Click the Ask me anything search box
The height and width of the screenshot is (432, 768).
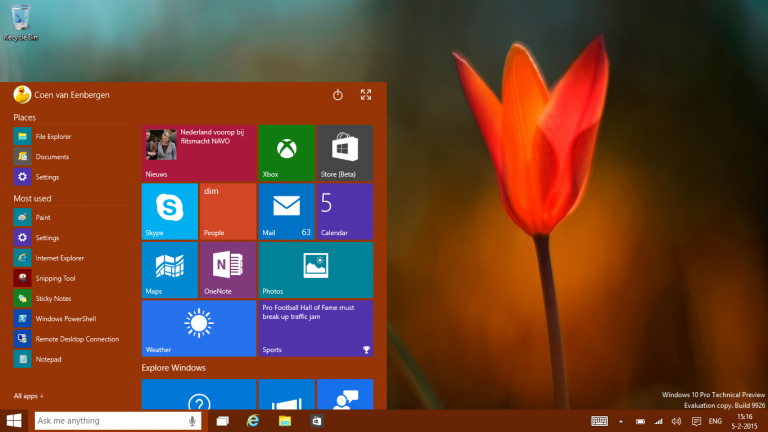coord(110,421)
